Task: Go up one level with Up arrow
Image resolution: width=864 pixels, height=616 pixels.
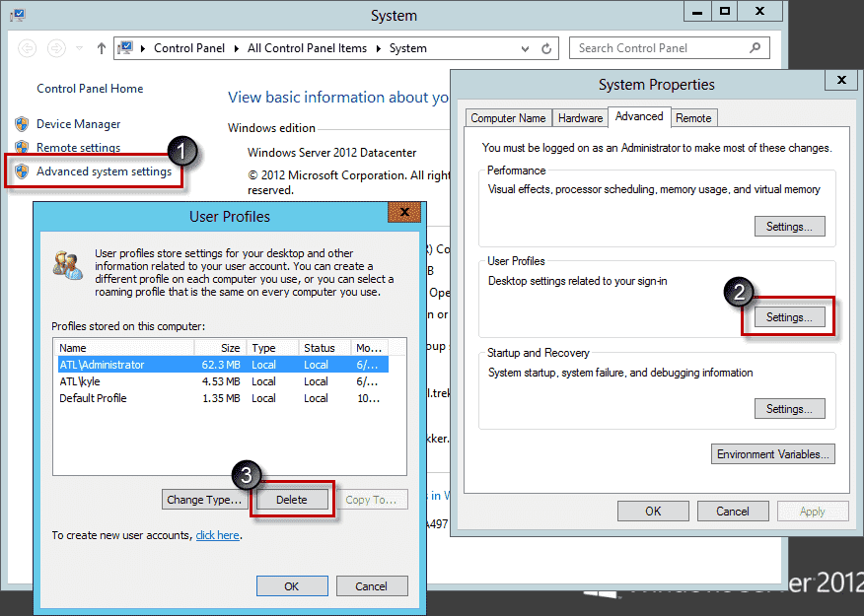Action: pyautogui.click(x=101, y=48)
